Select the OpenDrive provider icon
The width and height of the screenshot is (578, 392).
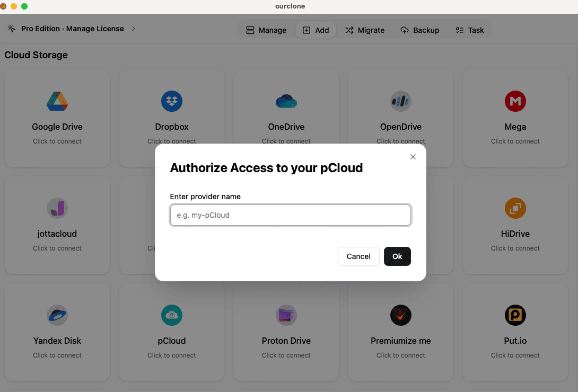coord(400,101)
